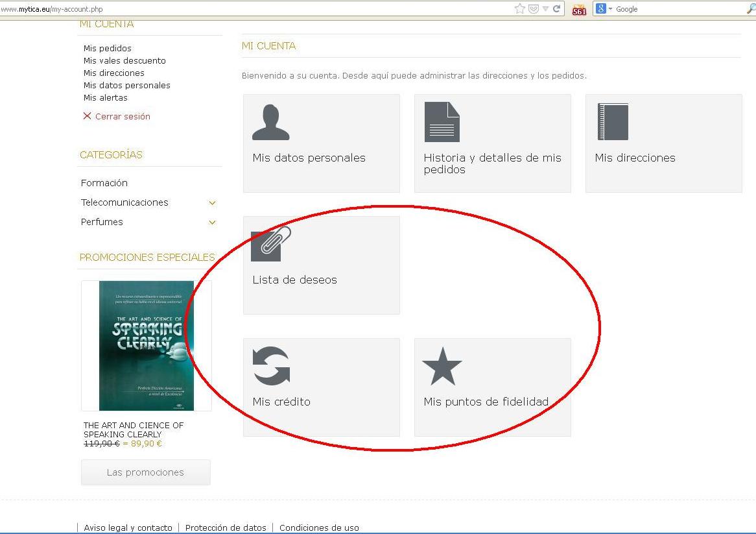Expand the Telecomunicaciones category chevron
This screenshot has width=756, height=534.
tap(212, 203)
